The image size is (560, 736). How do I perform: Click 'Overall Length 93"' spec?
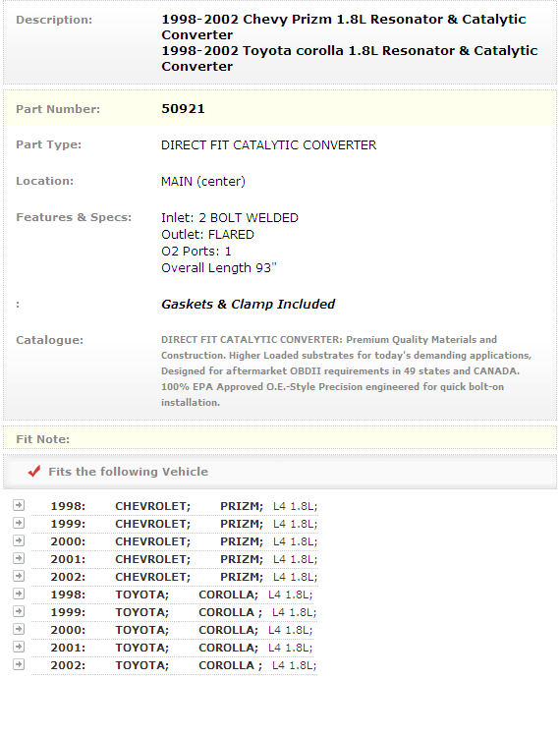pos(219,268)
